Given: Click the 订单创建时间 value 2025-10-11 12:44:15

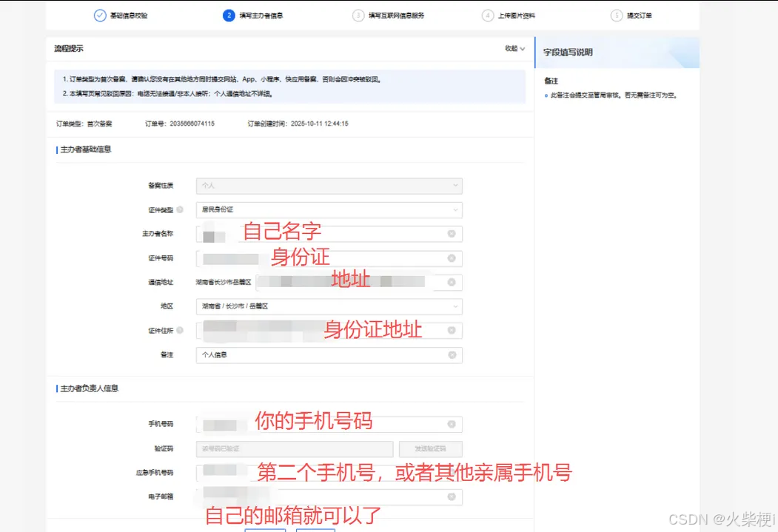Looking at the screenshot, I should pos(320,124).
